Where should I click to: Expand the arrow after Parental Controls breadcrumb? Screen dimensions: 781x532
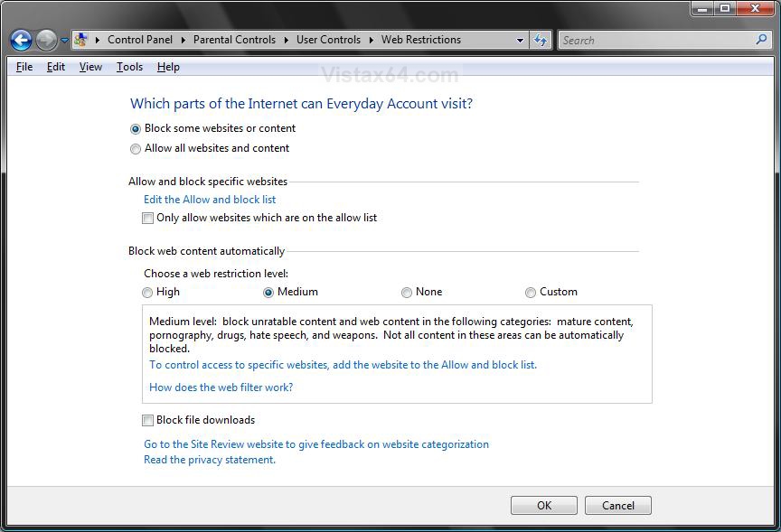coord(287,41)
